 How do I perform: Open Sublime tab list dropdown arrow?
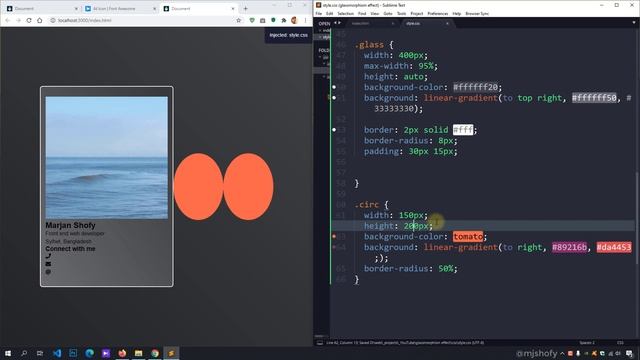pos(634,23)
